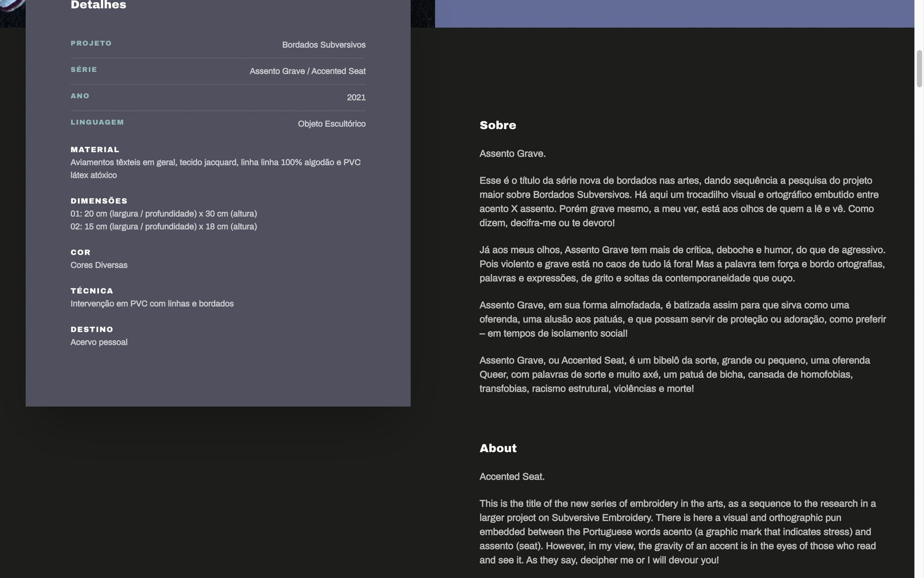Click the "Accented Seat." line under About
The width and height of the screenshot is (924, 578).
coord(512,477)
